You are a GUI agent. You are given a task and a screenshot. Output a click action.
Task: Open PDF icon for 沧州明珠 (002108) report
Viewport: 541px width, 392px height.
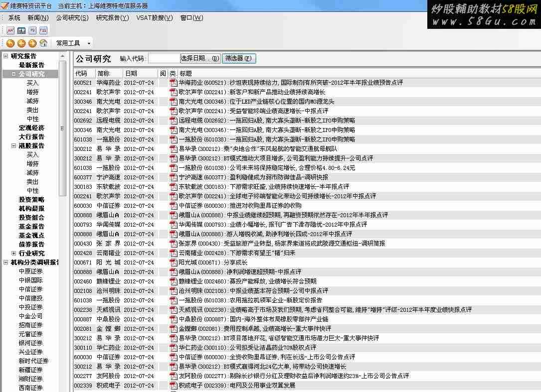click(173, 291)
